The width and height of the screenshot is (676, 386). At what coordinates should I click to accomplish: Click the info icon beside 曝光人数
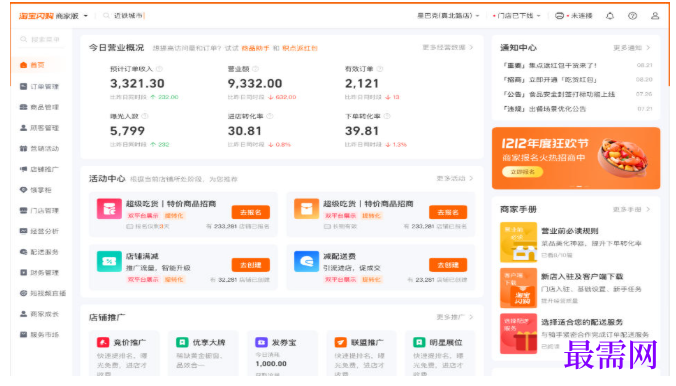tap(145, 116)
